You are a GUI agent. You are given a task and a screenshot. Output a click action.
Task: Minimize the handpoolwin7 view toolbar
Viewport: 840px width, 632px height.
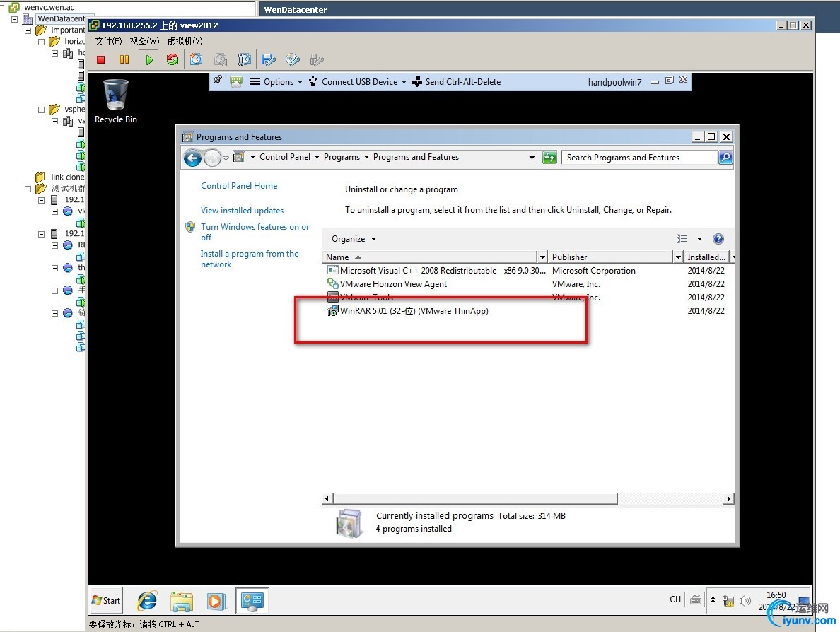coord(655,82)
